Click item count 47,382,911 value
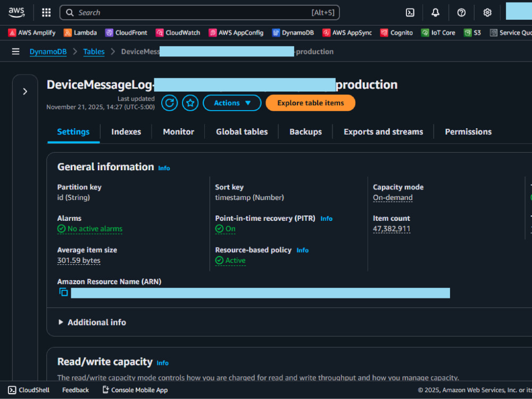The width and height of the screenshot is (532, 399). 392,229
